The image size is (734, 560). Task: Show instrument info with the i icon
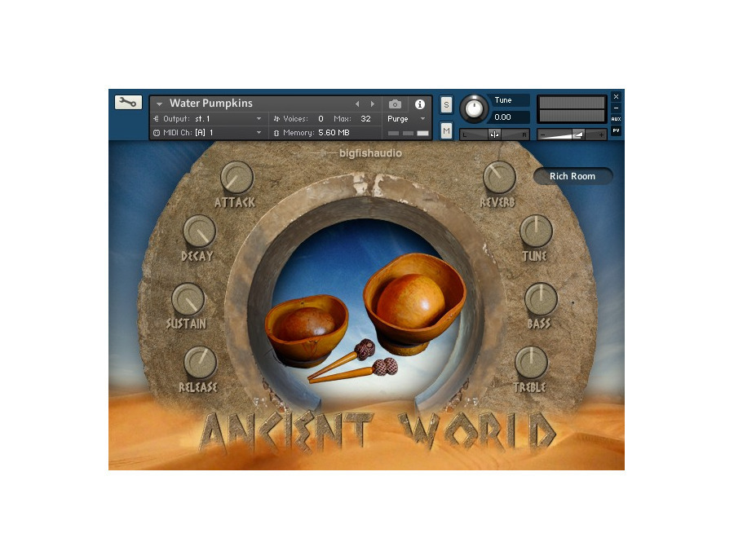420,104
